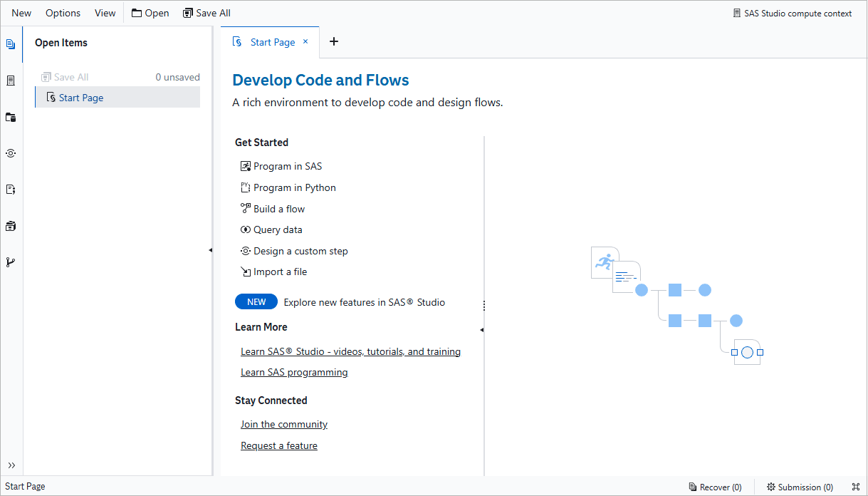Open the Git branch icon in sidebar
Image resolution: width=868 pixels, height=496 pixels.
tap(11, 262)
